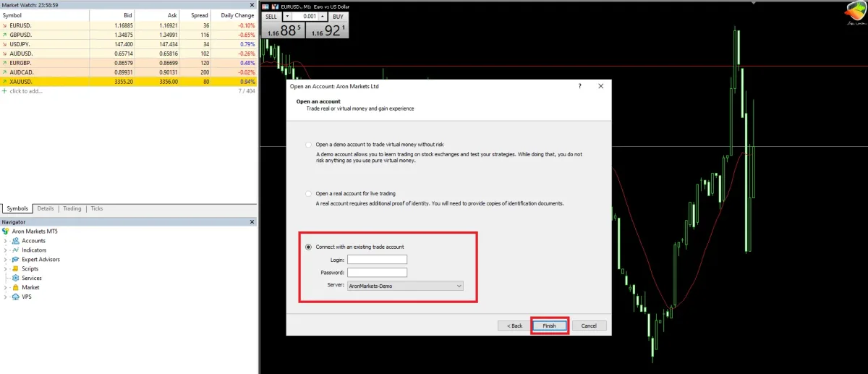Click the red arrow icon next to AUDUSD.

tap(5, 54)
